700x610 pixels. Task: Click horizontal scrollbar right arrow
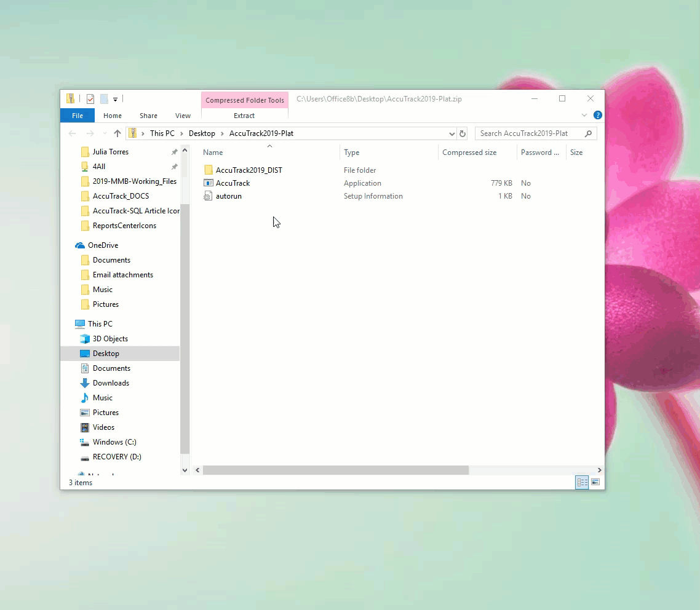599,470
